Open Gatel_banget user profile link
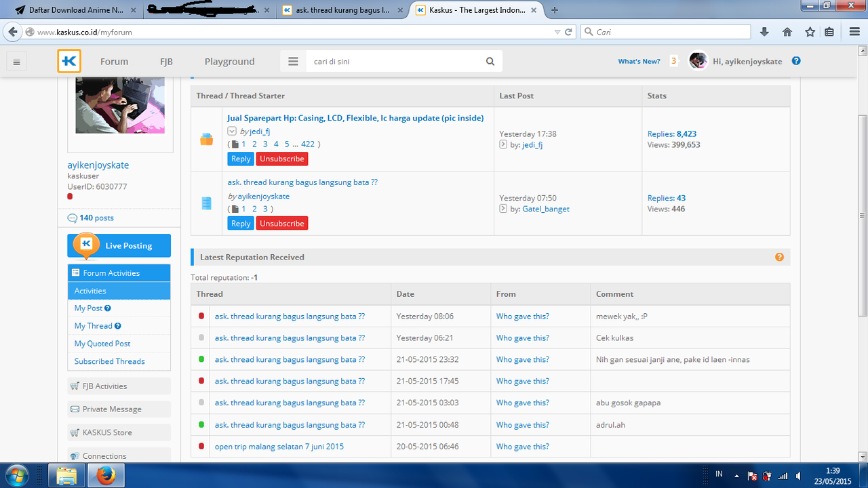 click(x=546, y=209)
